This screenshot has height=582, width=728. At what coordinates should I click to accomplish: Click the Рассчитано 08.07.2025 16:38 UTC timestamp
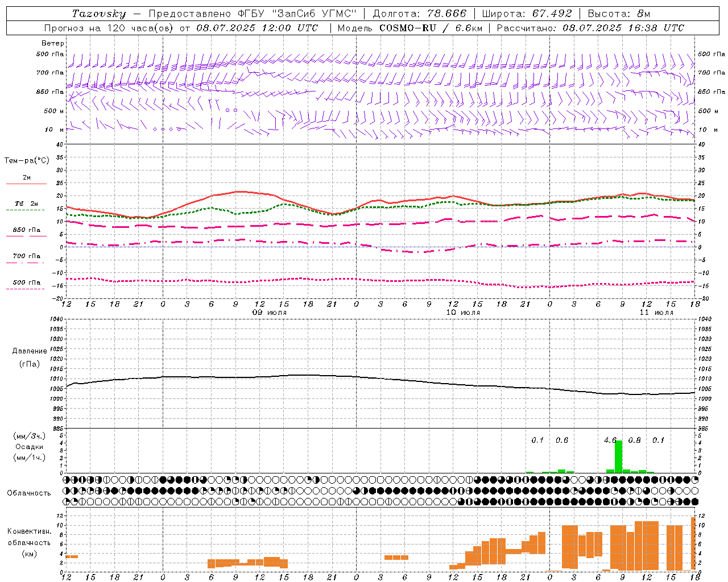(590, 28)
